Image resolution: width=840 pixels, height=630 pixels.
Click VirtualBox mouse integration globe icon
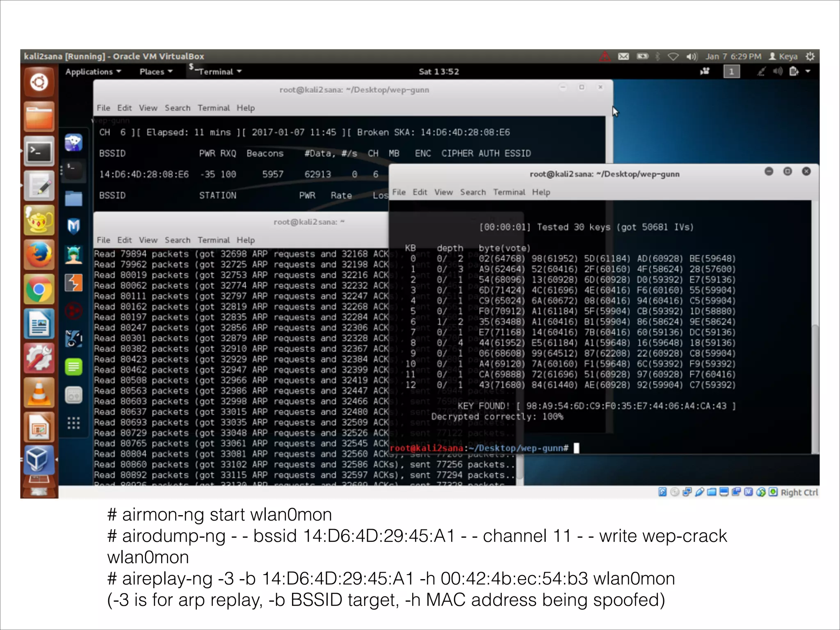(761, 492)
